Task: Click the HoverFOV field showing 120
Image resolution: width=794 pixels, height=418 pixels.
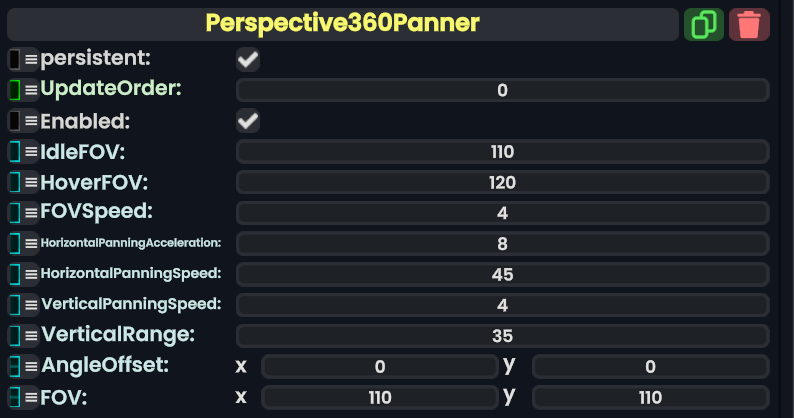Action: coord(502,183)
